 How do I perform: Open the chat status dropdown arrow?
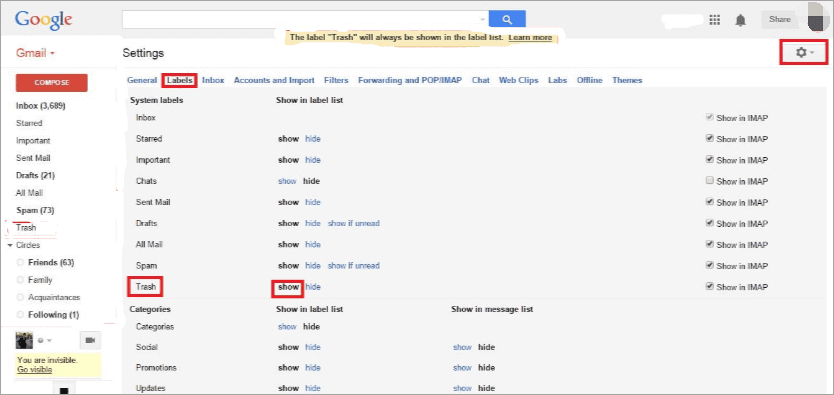(49, 340)
